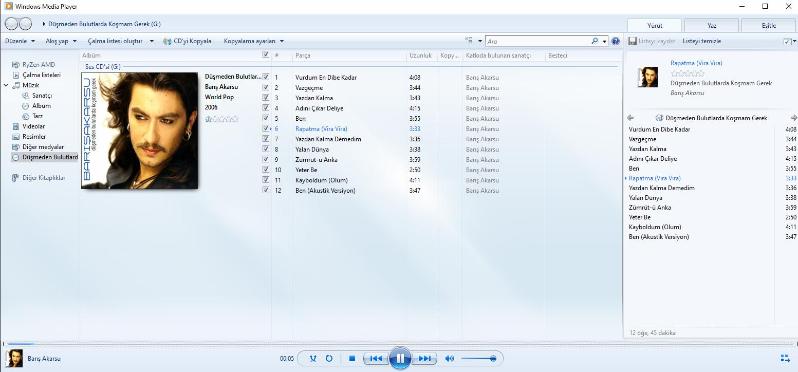Image resolution: width=798 pixels, height=372 pixels.
Task: Pause playback with the pause button
Action: tap(400, 358)
